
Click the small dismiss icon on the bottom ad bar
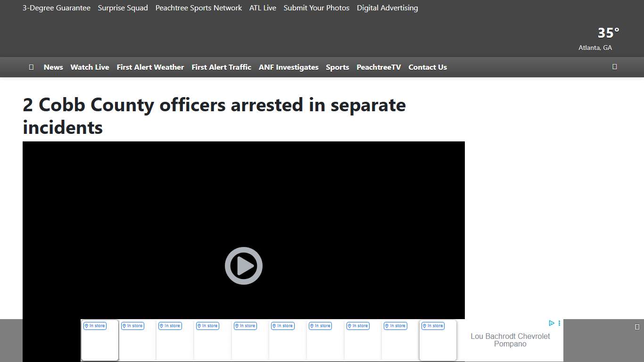[637, 326]
